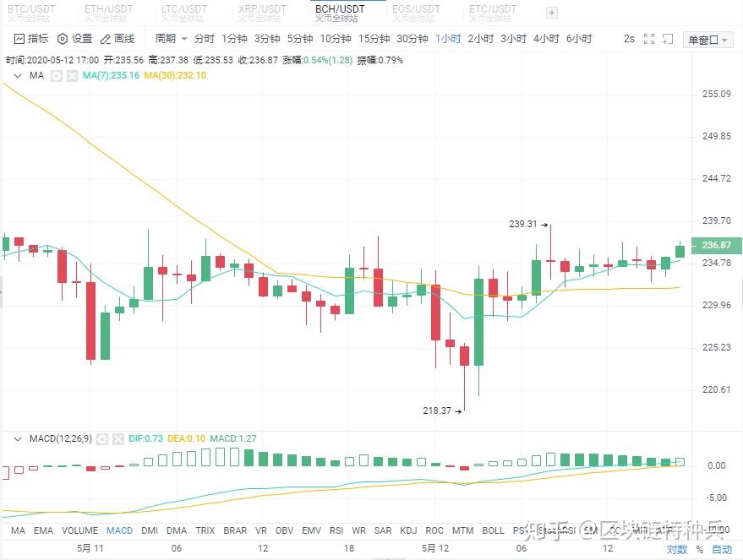The height and width of the screenshot is (560, 743).
Task: Select the 3小时 interval
Action: pos(513,39)
